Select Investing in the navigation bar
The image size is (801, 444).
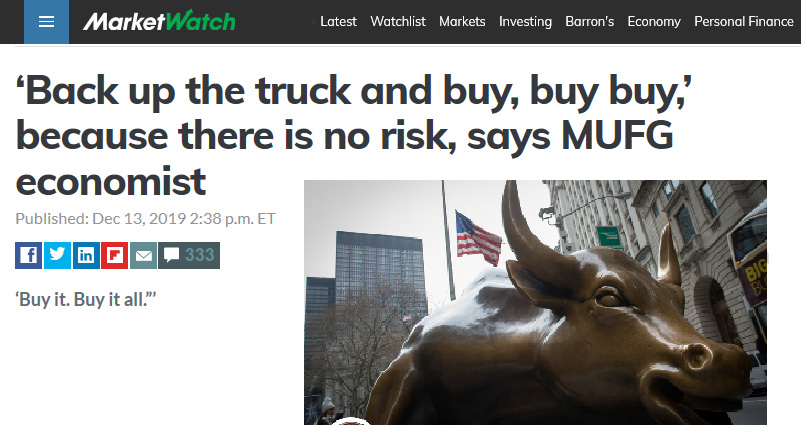click(525, 21)
